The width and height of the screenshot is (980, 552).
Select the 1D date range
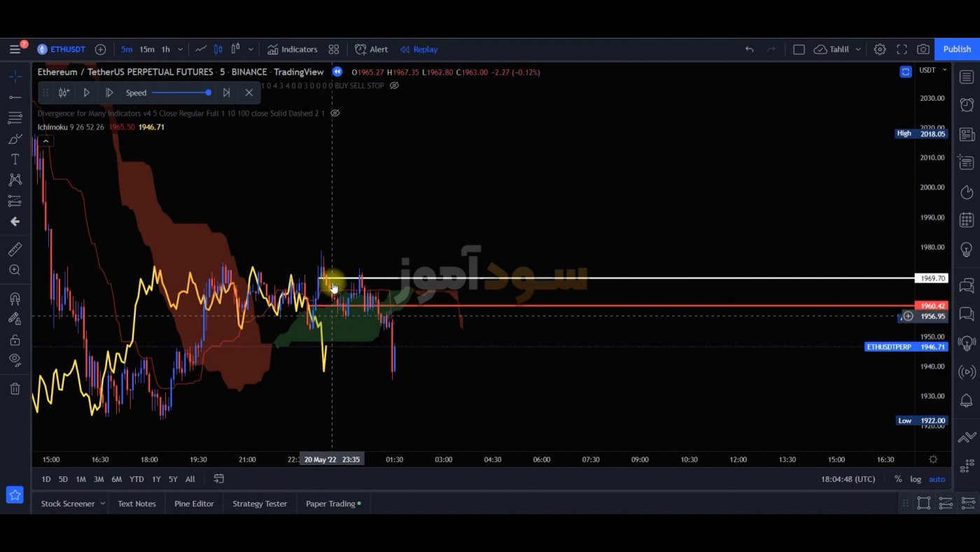pyautogui.click(x=45, y=479)
